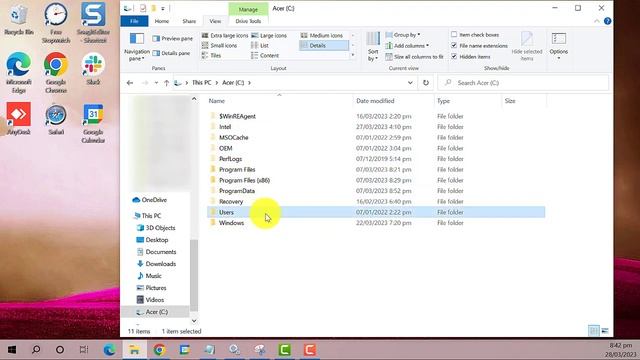This screenshot has height=360, width=640.
Task: Click the Manage contextual tab
Action: click(x=248, y=9)
